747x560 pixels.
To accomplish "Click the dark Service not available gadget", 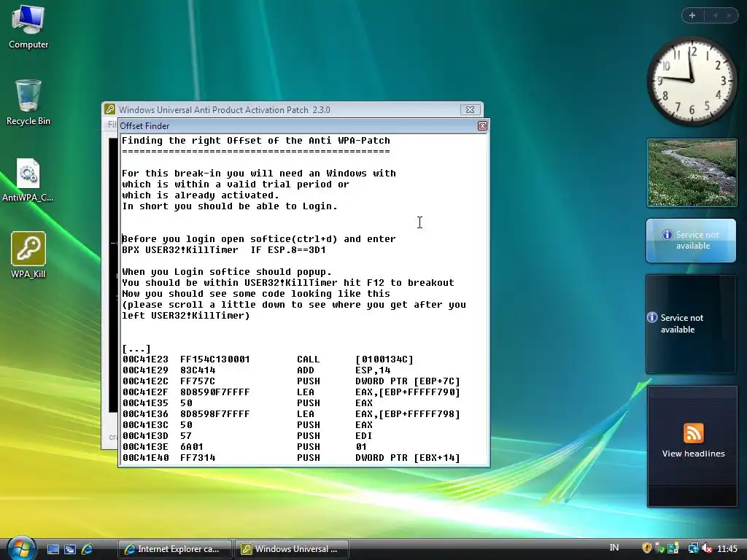I will point(692,324).
